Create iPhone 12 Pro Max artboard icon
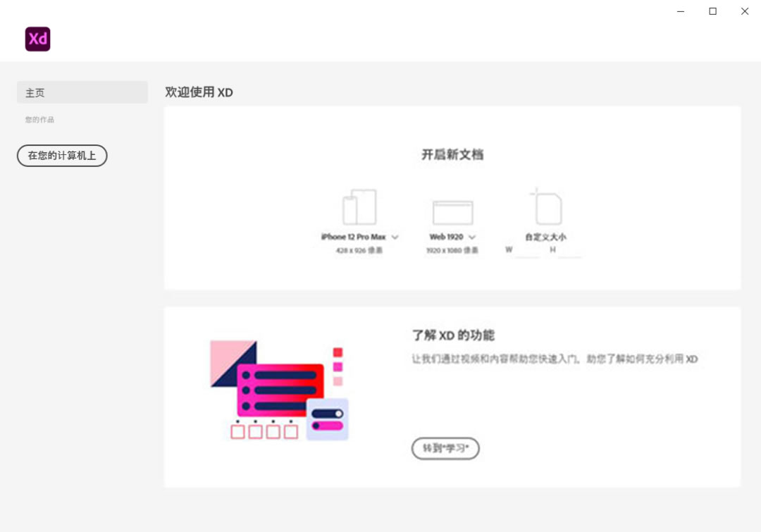The height and width of the screenshot is (532, 761). tap(359, 207)
